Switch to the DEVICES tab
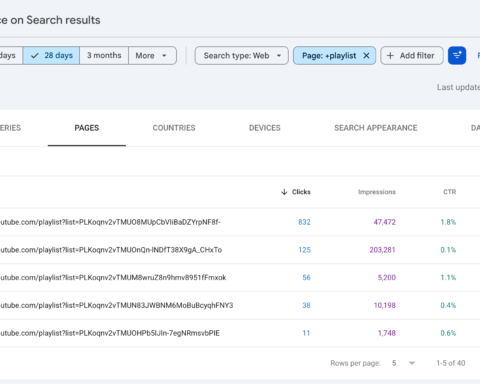Image resolution: width=480 pixels, height=384 pixels. coord(265,128)
